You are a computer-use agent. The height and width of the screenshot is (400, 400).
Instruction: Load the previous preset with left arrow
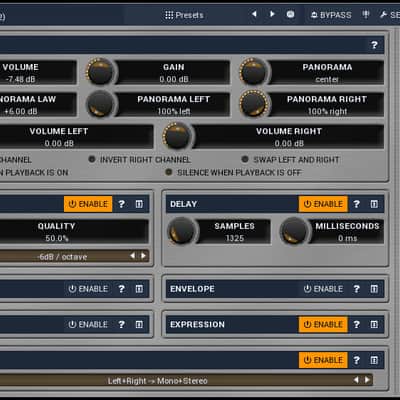[254, 14]
